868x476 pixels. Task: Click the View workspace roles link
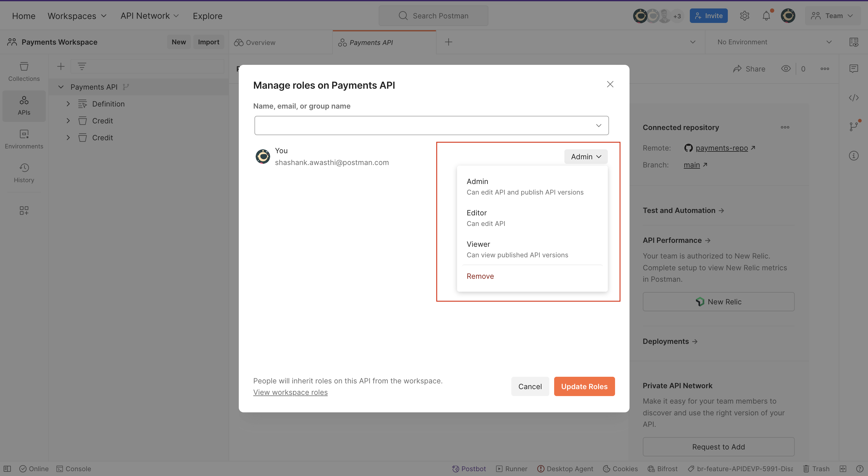click(x=290, y=392)
